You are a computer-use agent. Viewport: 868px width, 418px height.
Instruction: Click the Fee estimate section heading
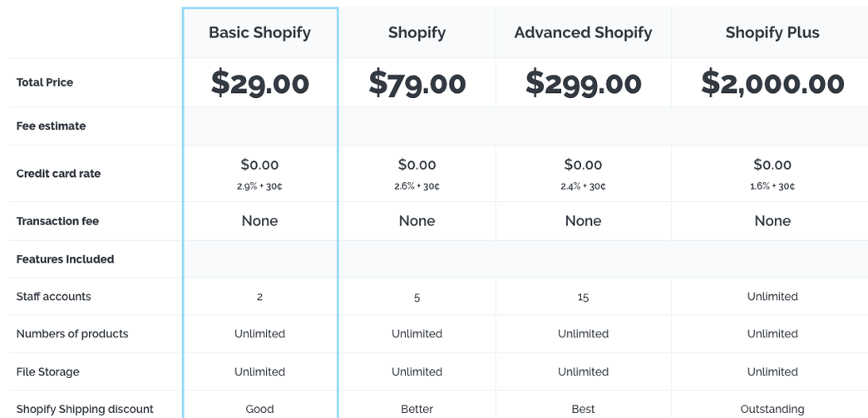51,126
